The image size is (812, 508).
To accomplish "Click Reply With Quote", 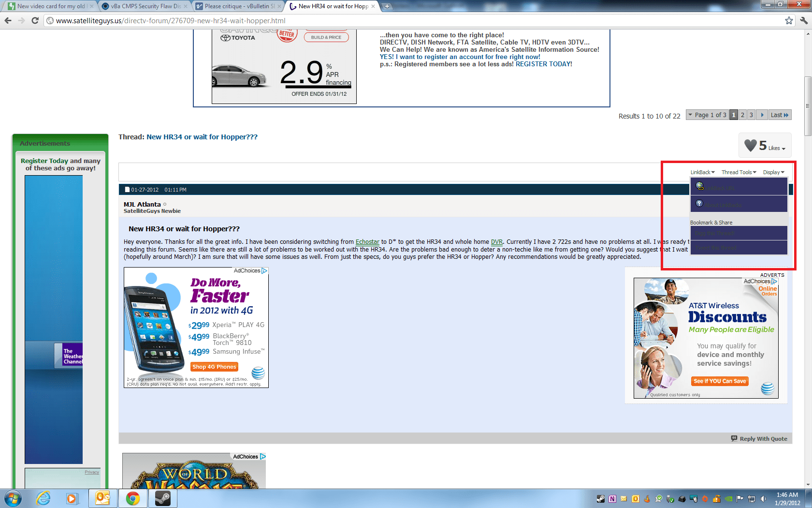I will pos(759,438).
